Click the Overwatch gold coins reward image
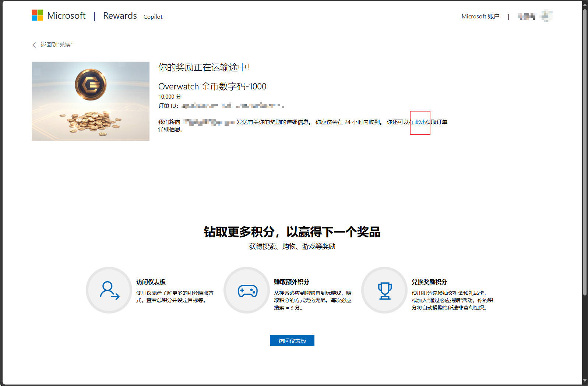Viewport: 588px width, 386px height. point(91,101)
